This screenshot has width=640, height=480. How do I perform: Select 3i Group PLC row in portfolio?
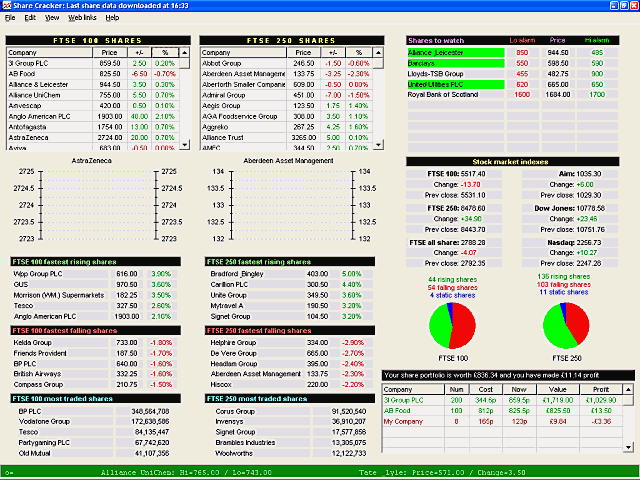pyautogui.click(x=502, y=400)
